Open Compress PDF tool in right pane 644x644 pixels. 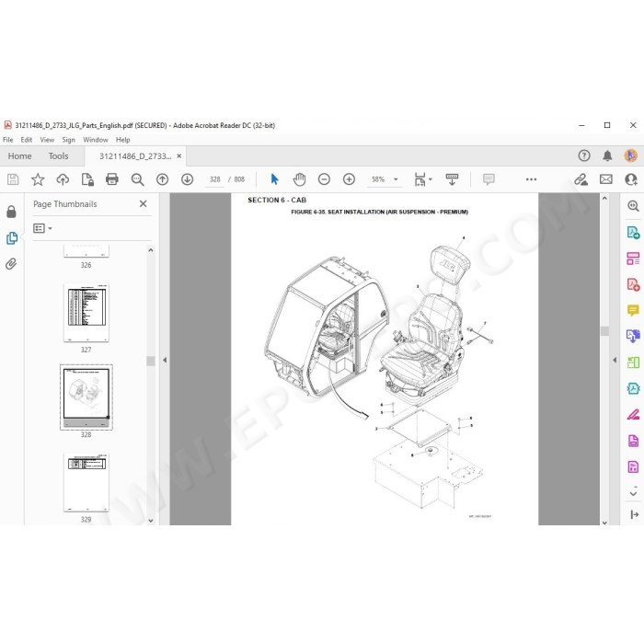click(x=633, y=388)
